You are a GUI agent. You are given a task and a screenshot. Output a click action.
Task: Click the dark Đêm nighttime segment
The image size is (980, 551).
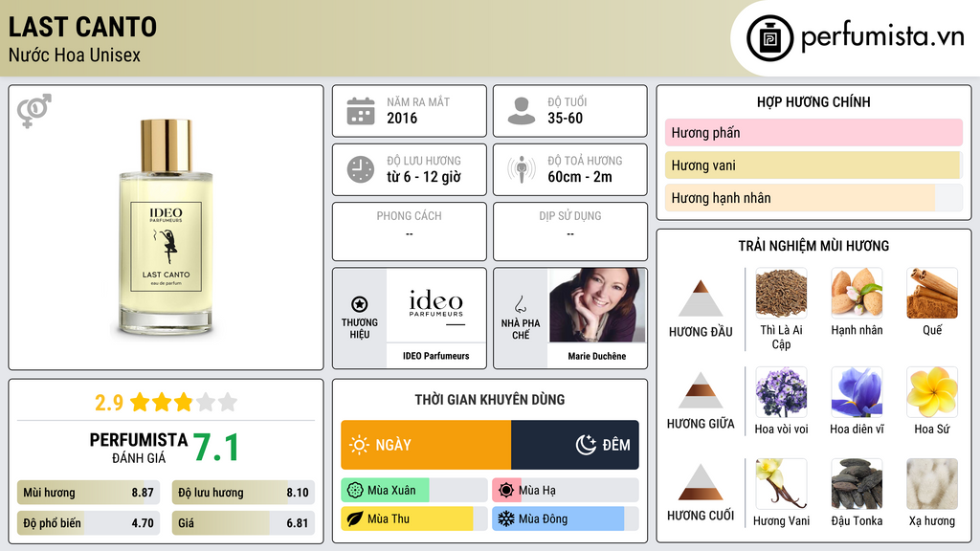tap(575, 445)
